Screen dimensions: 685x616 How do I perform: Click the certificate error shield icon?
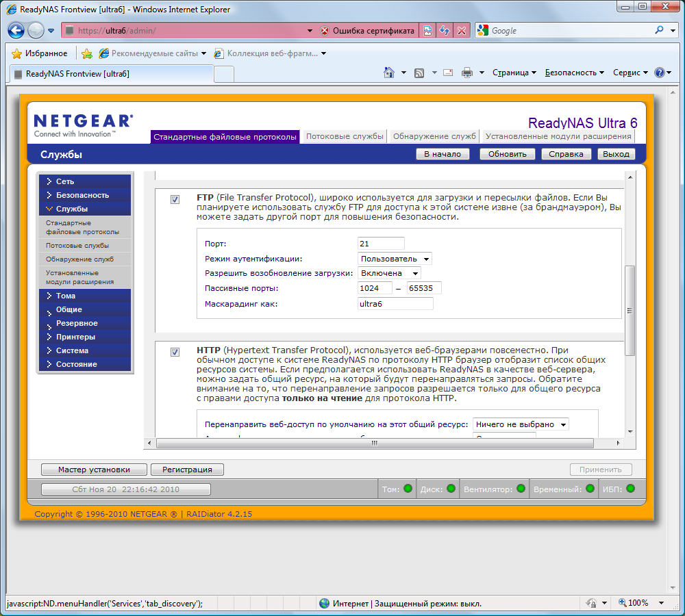coord(324,31)
